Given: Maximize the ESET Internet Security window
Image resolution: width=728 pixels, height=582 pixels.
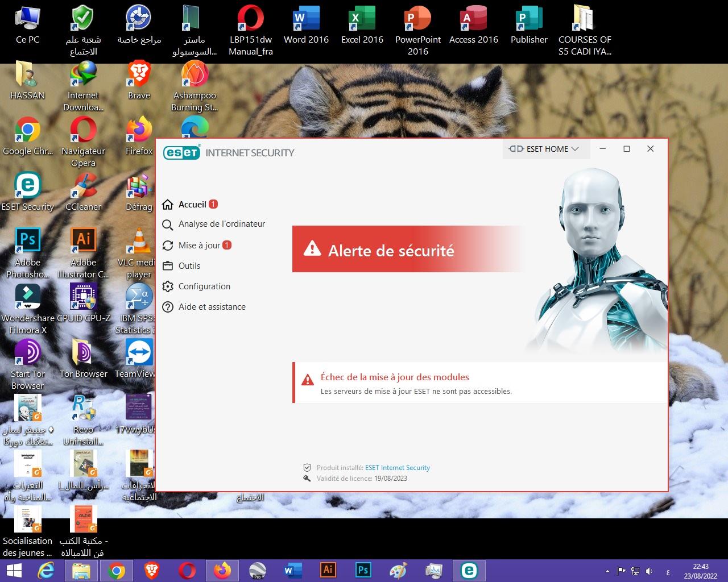Looking at the screenshot, I should [627, 149].
